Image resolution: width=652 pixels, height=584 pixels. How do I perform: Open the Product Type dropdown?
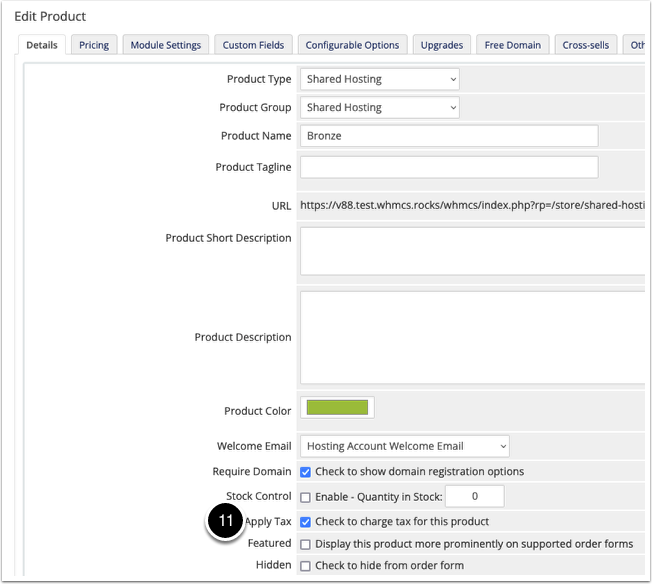pyautogui.click(x=380, y=79)
